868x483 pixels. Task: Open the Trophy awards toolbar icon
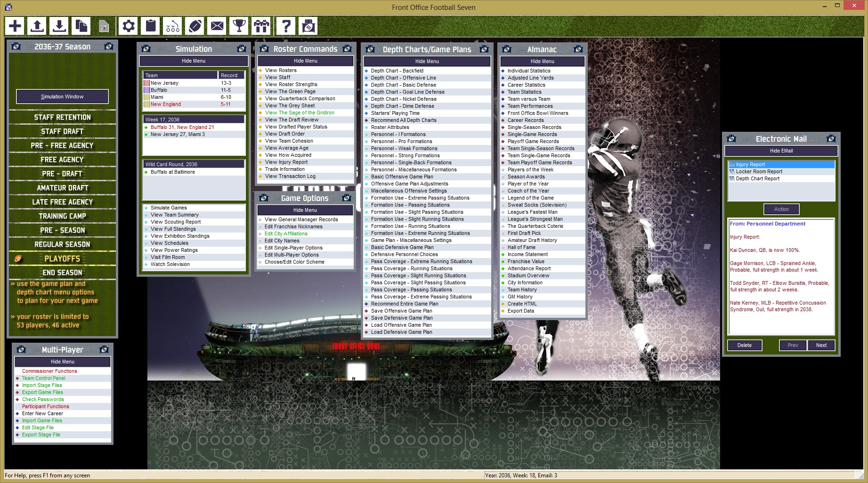point(239,26)
